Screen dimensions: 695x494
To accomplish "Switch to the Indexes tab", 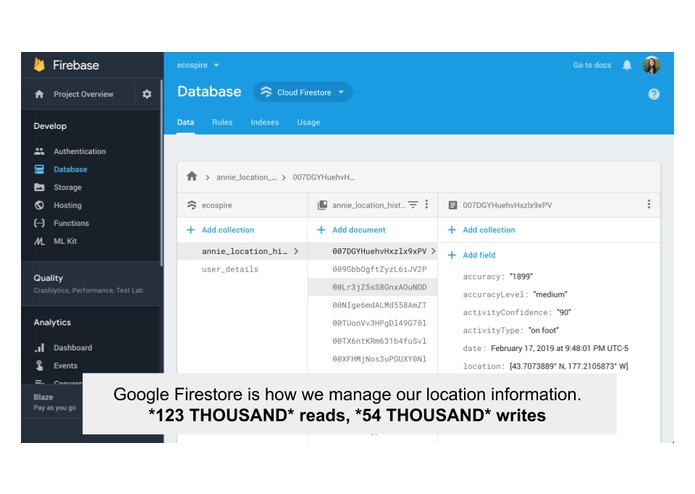I will [x=265, y=122].
